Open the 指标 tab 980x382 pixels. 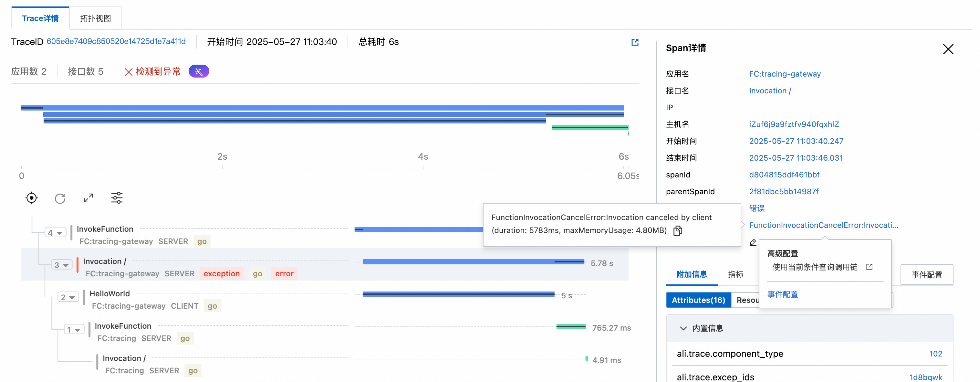(735, 274)
